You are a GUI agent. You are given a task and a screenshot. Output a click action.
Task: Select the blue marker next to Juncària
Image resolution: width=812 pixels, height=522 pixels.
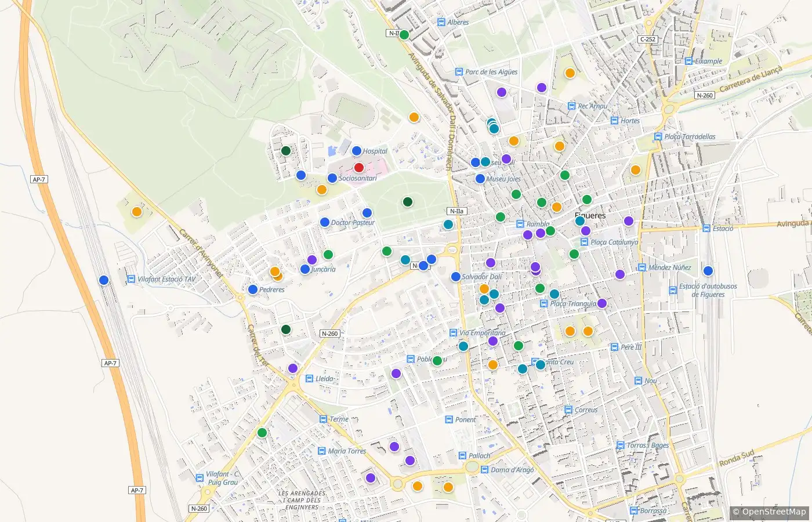[x=305, y=269]
